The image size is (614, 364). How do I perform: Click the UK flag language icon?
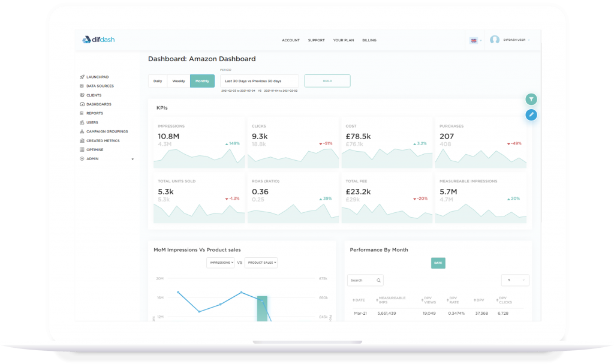click(x=474, y=40)
